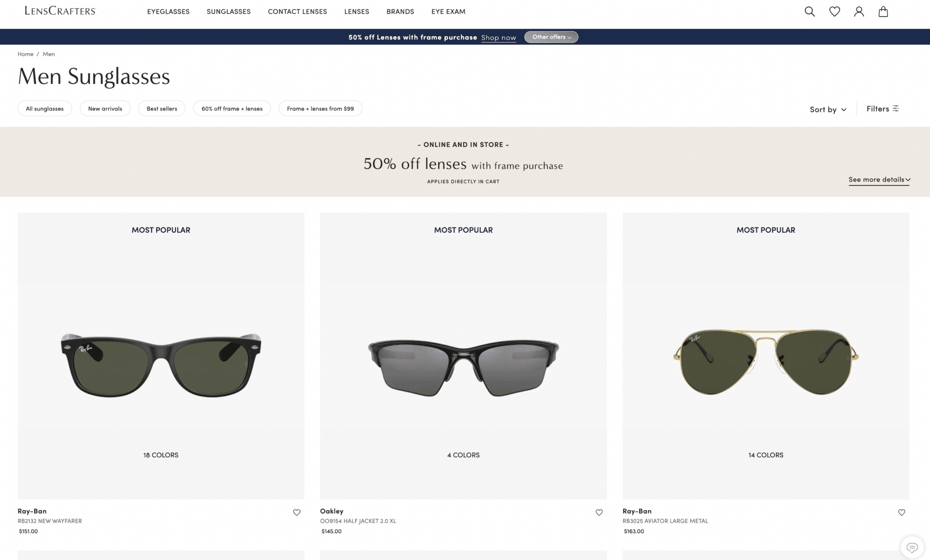Select the 60% off frame + lenses chip

pos(232,108)
